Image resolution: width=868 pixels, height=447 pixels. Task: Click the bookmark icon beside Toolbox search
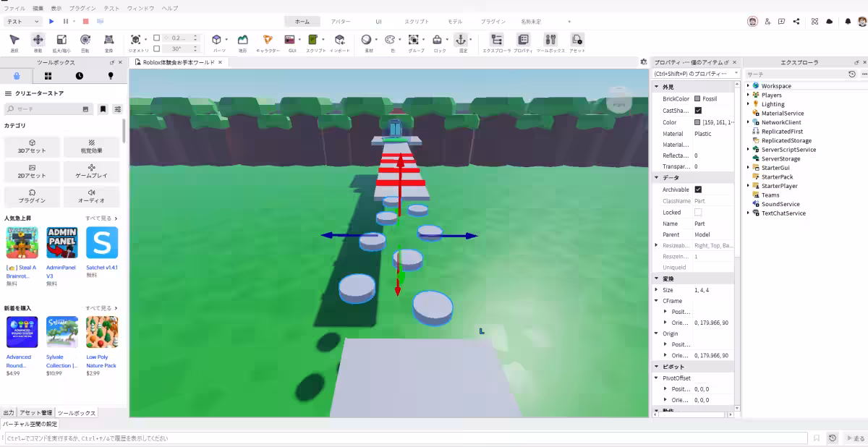pyautogui.click(x=103, y=109)
